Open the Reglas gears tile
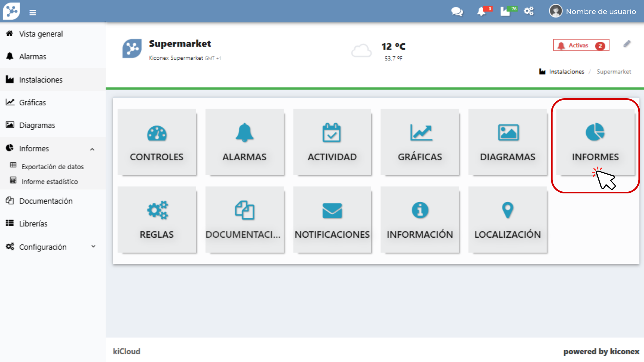Viewport: 644px width, 362px height. pos(157,220)
